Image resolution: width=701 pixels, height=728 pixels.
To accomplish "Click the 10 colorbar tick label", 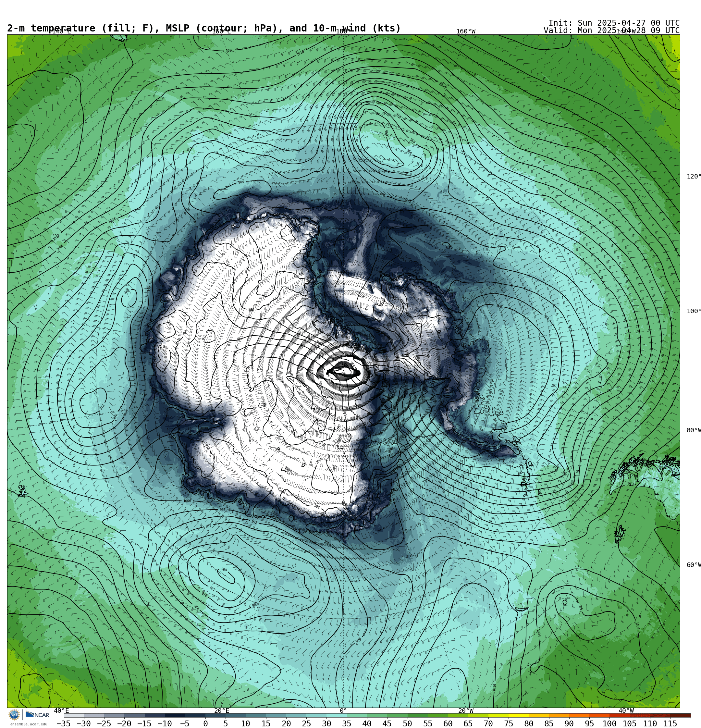I will pyautogui.click(x=246, y=723).
